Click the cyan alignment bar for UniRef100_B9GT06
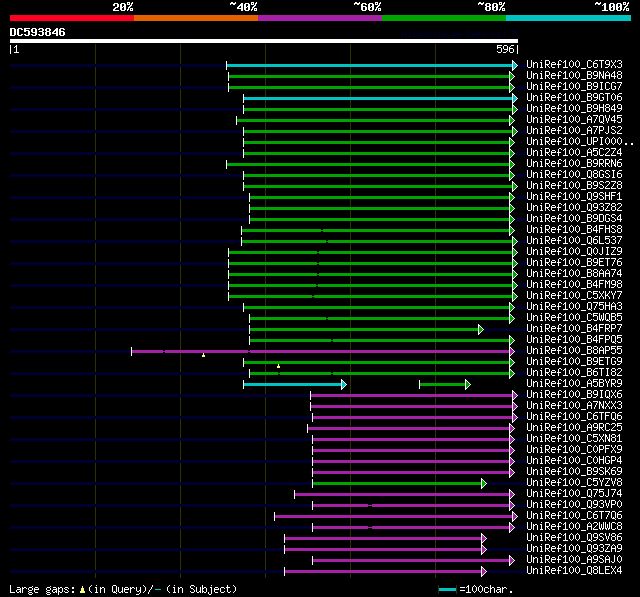This screenshot has height=597, width=640. (x=378, y=98)
